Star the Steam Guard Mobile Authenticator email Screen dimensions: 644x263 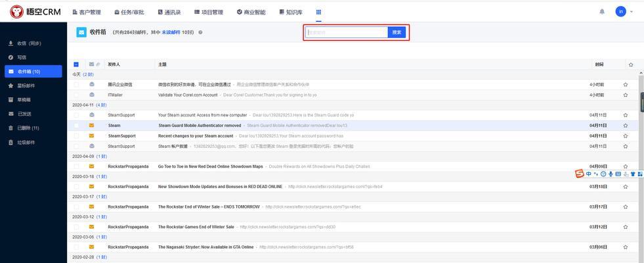(626, 125)
